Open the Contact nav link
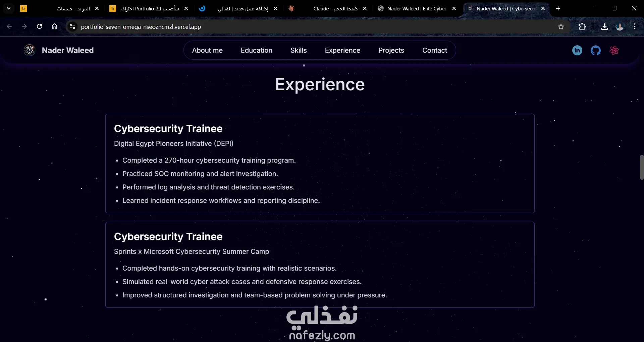This screenshot has height=342, width=644. [435, 50]
